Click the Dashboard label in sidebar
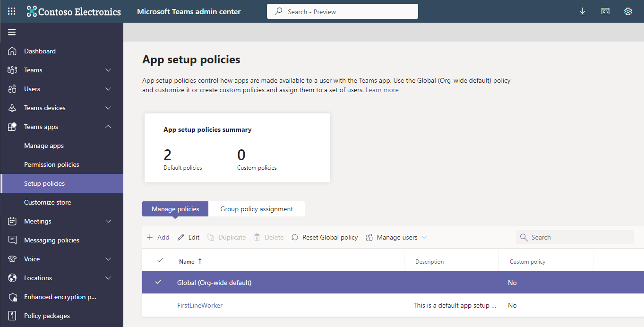 click(40, 51)
